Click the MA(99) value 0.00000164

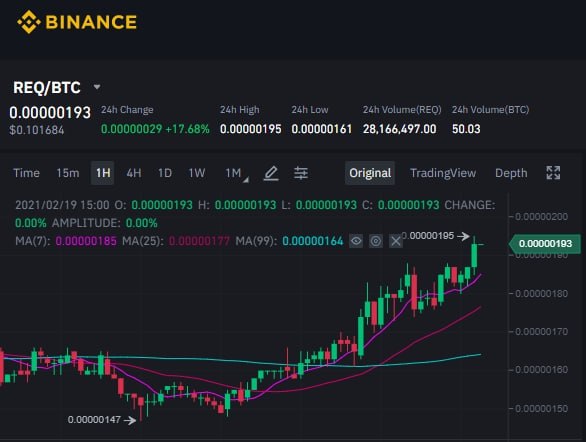313,241
